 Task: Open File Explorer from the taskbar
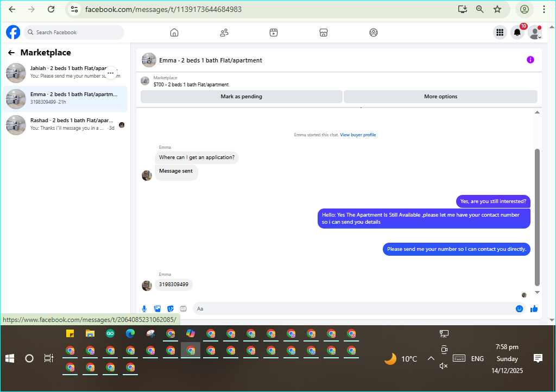(x=90, y=333)
